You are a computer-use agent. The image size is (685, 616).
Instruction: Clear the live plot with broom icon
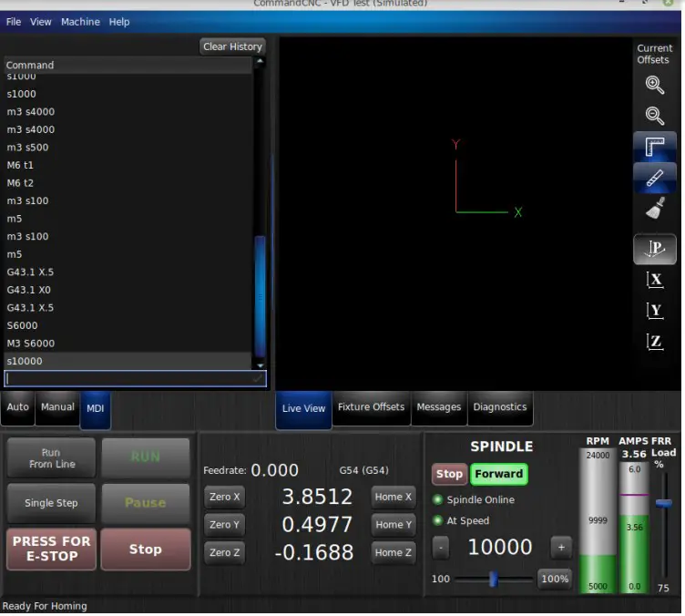click(x=654, y=210)
